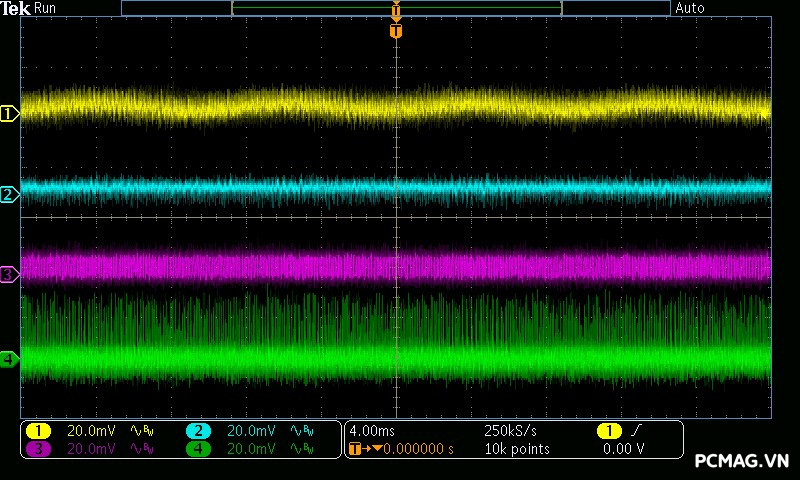Click the Auto trigger mode label
The width and height of the screenshot is (800, 480).
(690, 8)
